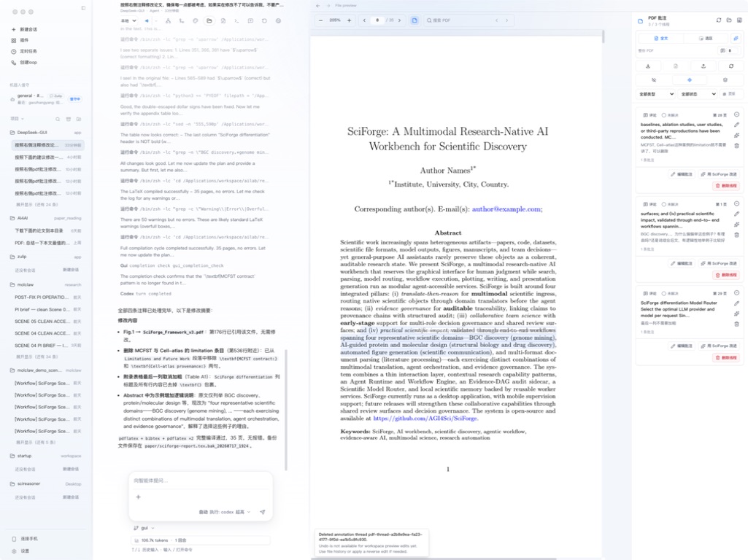Open the 本地 local mode dropdown

pos(128,21)
